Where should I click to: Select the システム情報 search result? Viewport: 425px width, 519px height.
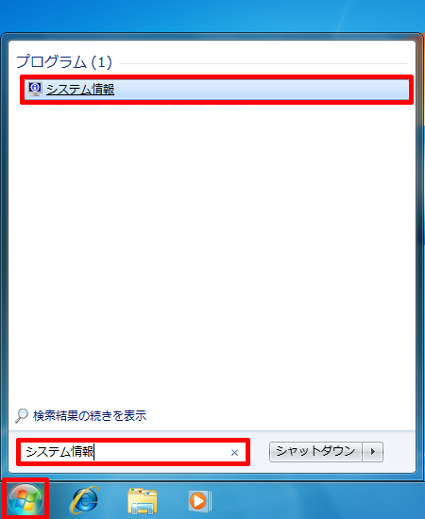tap(217, 89)
